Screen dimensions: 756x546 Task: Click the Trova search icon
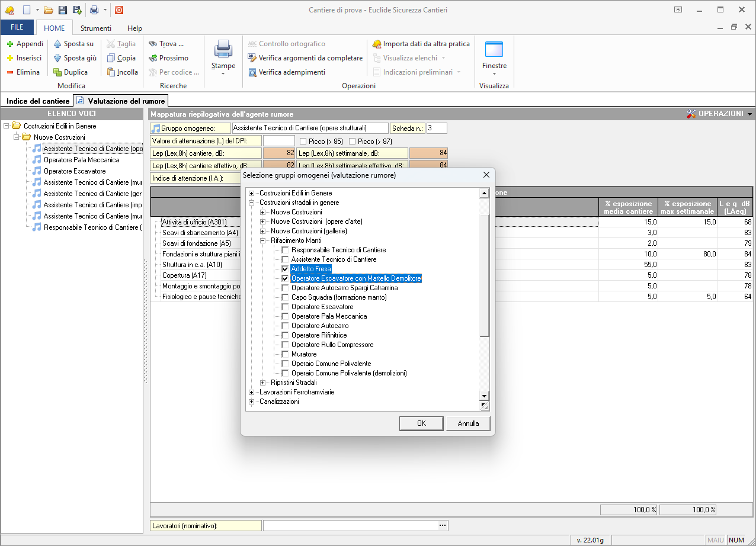pyautogui.click(x=153, y=44)
